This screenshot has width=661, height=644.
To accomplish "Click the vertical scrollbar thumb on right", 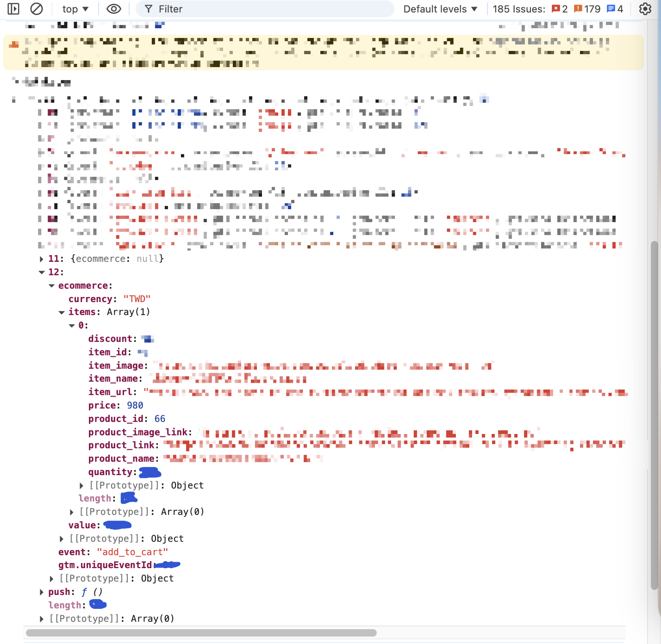I will [x=654, y=415].
